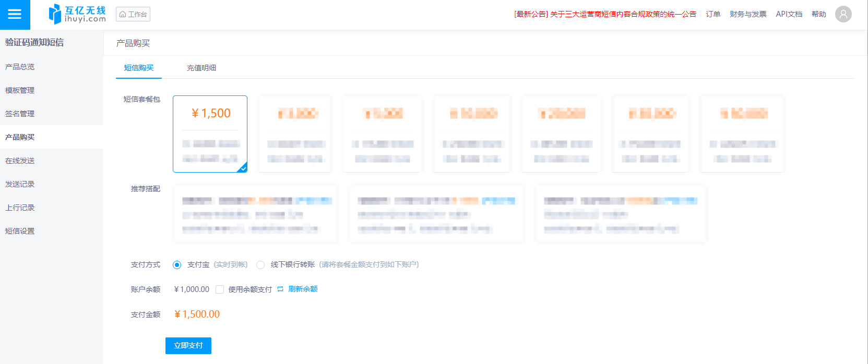Open API文档 in top navigation
This screenshot has width=868, height=364.
point(789,14)
